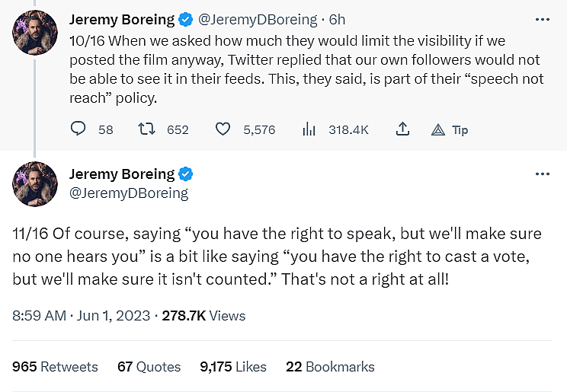Image resolution: width=567 pixels, height=392 pixels.
Task: Open Jeremy Boreing's avatar on the 10/16 tweet
Action: [x=35, y=33]
